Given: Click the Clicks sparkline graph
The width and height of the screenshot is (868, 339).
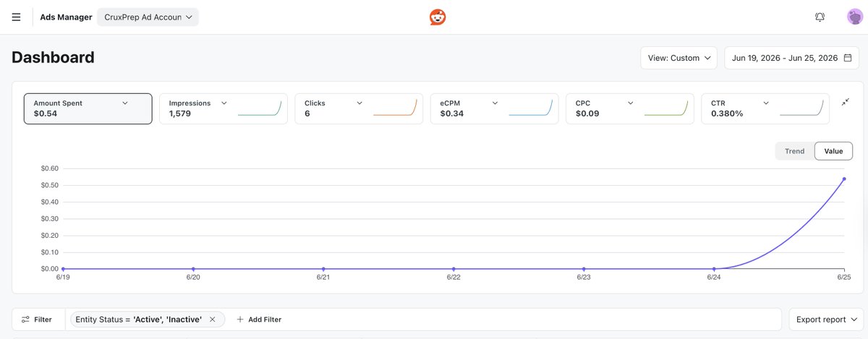Looking at the screenshot, I should coord(395,108).
